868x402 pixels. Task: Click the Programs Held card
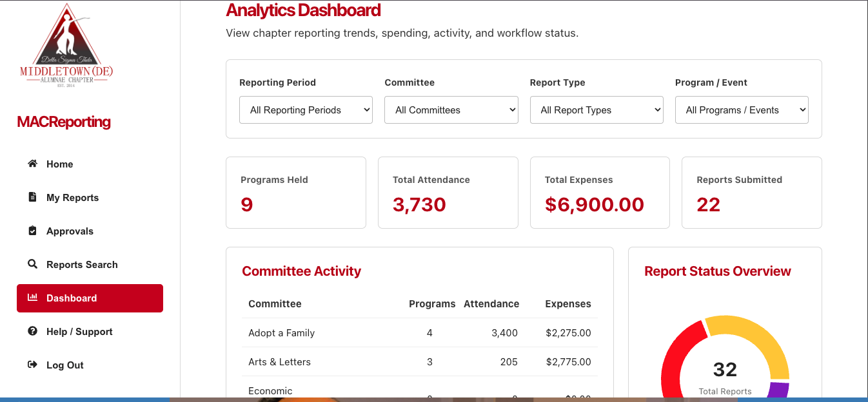(x=296, y=193)
